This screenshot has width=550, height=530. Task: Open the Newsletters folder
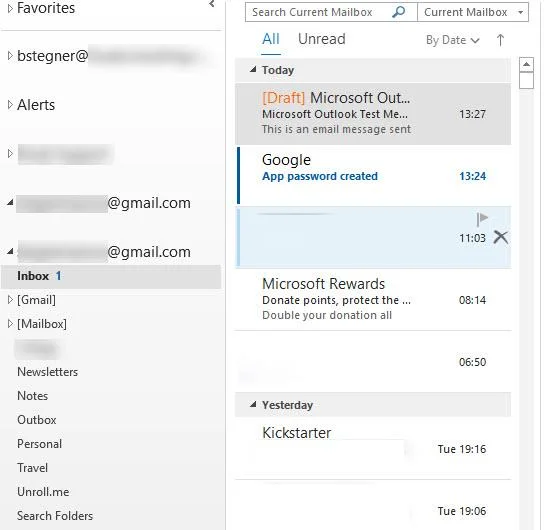coord(47,371)
